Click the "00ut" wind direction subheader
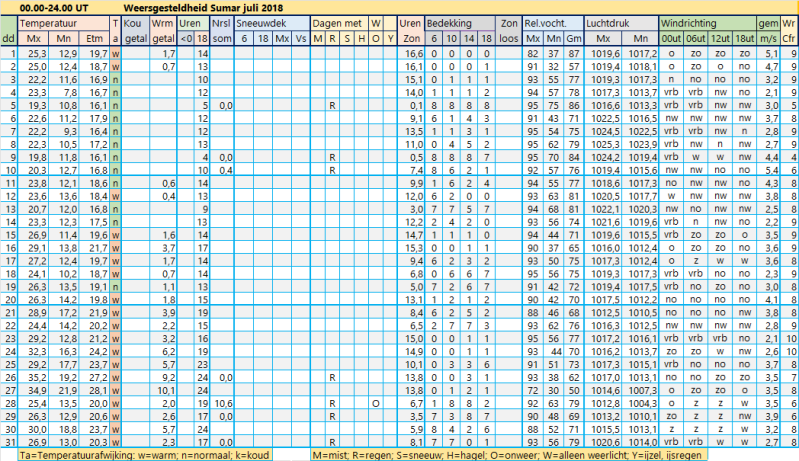Image resolution: width=799 pixels, height=461 pixels. pyautogui.click(x=671, y=37)
